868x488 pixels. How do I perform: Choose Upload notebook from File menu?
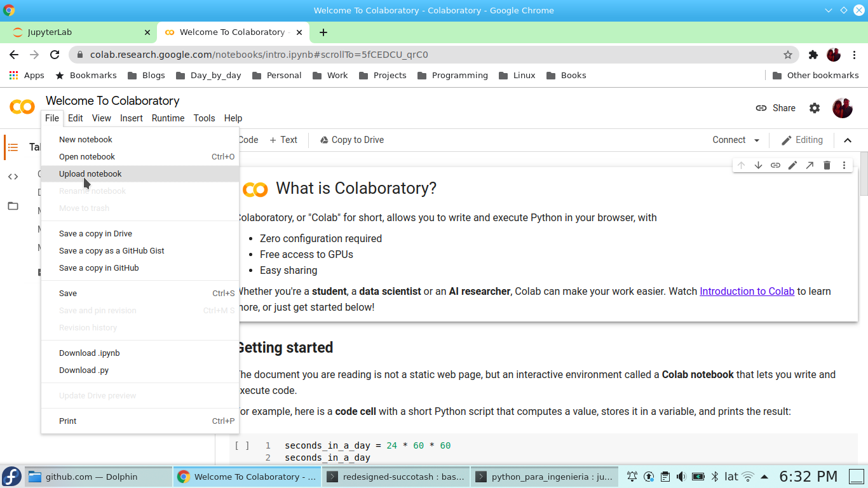click(140, 174)
